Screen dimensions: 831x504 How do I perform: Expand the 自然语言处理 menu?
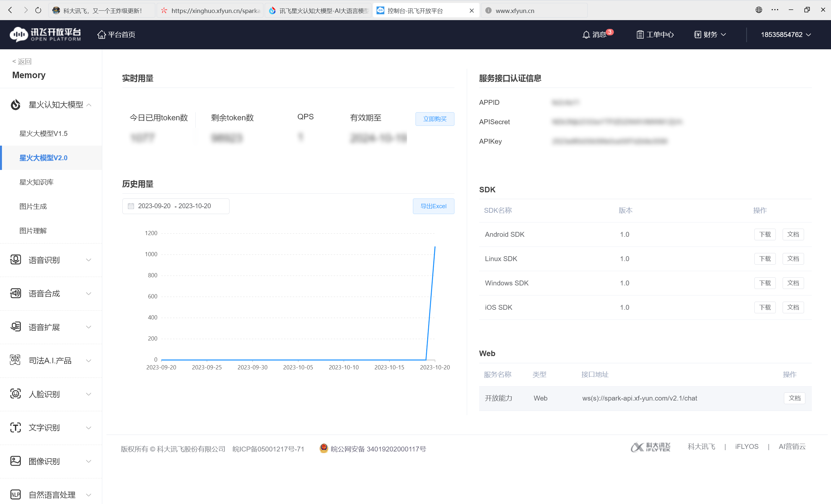coord(89,495)
